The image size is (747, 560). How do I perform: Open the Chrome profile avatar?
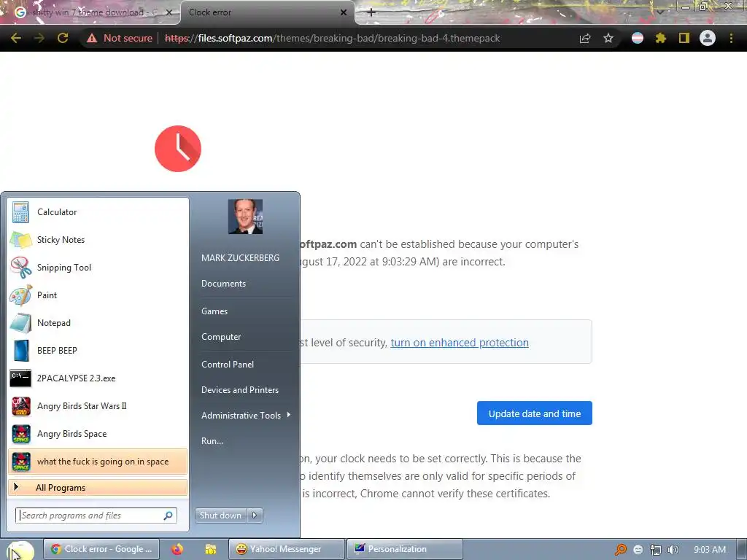(708, 38)
